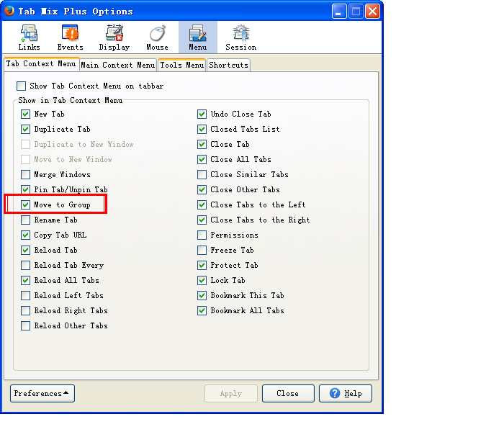Screen dimensions: 504x432
Task: Toggle Reload All Tabs checkbox
Action: (25, 280)
